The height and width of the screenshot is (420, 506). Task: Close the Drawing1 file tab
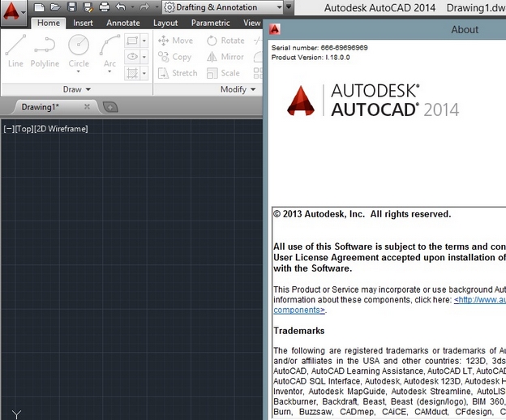(87, 106)
